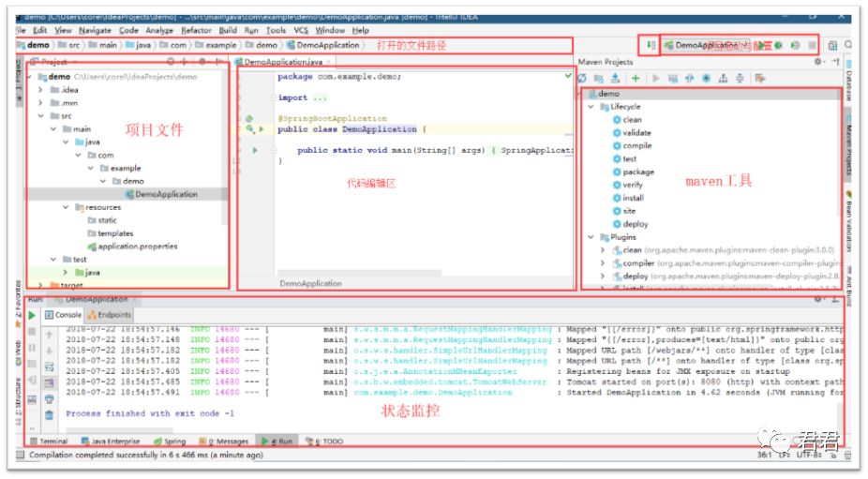Open the VCS menu

tap(301, 30)
